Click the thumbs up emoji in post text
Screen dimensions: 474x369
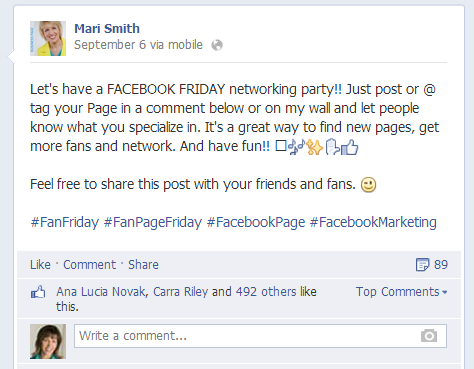(350, 147)
